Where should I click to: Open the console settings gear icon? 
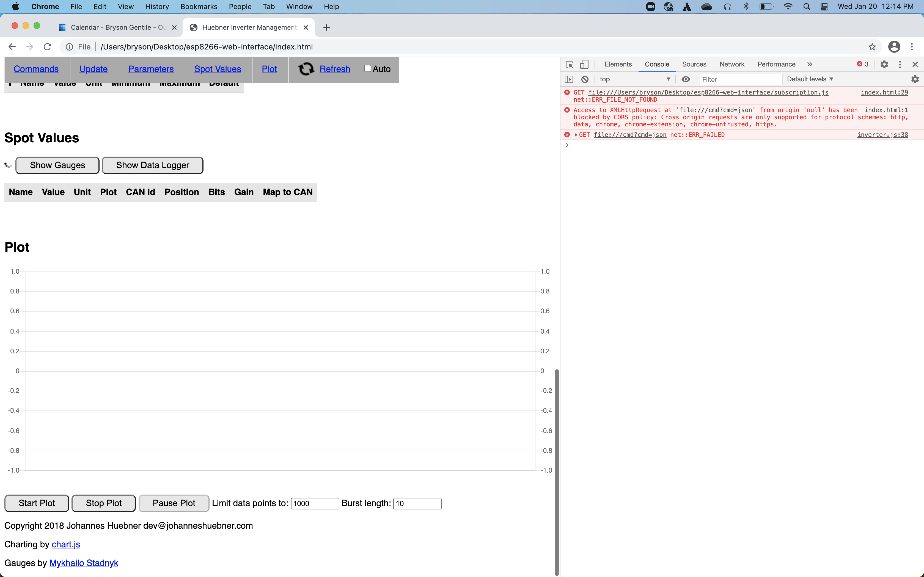click(x=915, y=79)
